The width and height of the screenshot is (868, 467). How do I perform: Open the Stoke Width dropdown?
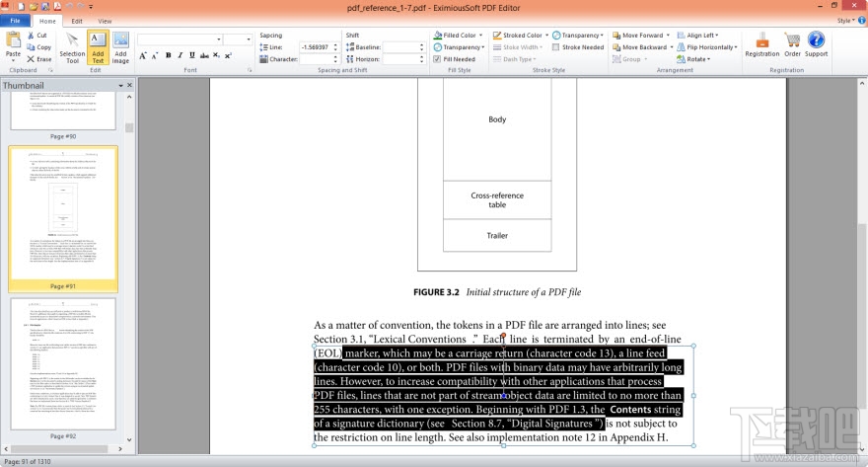point(518,47)
